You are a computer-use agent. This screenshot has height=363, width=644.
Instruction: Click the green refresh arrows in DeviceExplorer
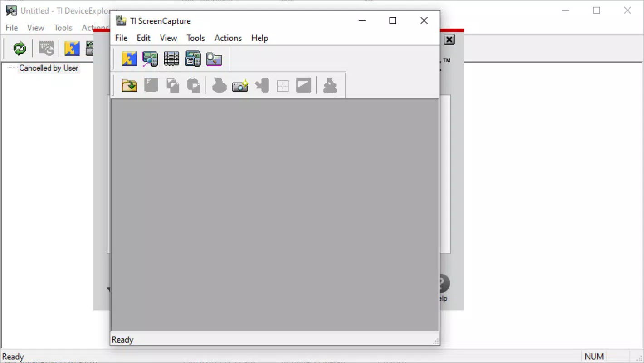[x=20, y=48]
